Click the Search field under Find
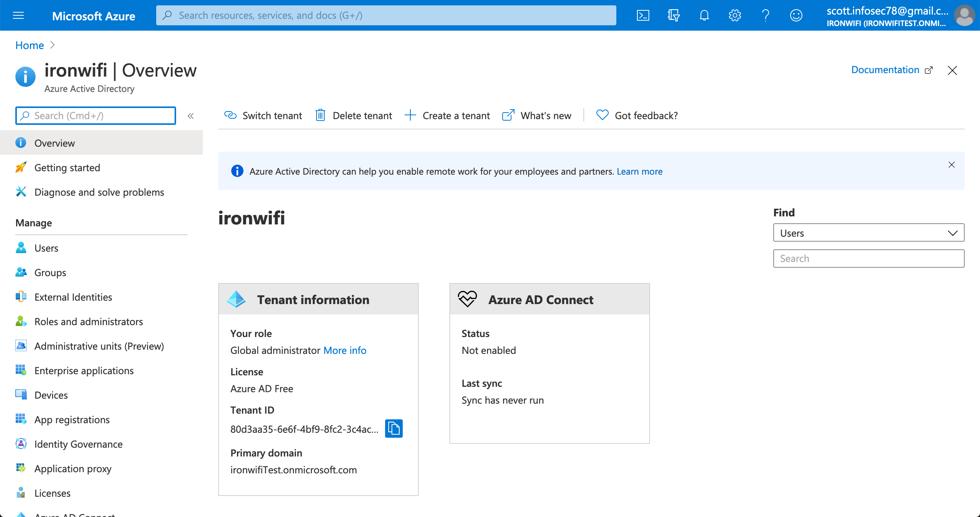This screenshot has width=980, height=517. pyautogui.click(x=868, y=258)
